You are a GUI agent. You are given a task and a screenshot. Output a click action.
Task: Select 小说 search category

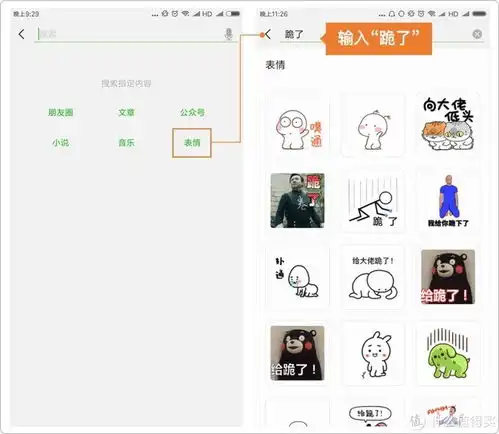click(x=61, y=143)
